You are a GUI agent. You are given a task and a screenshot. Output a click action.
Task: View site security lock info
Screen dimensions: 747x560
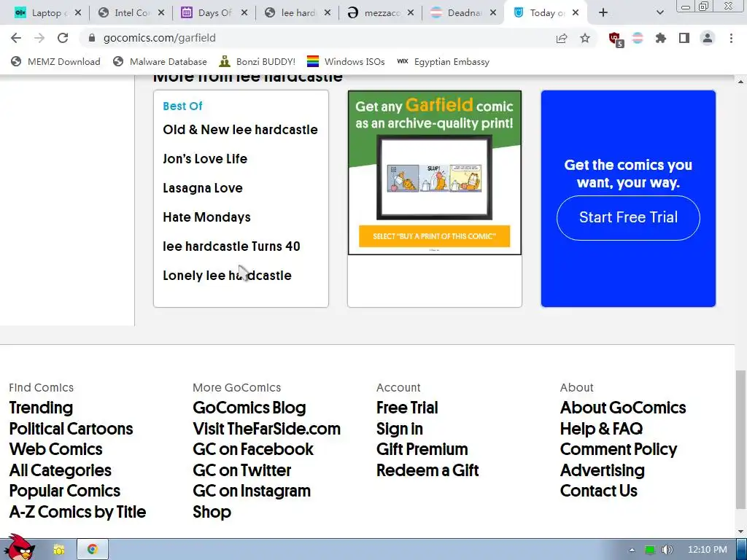coord(92,38)
